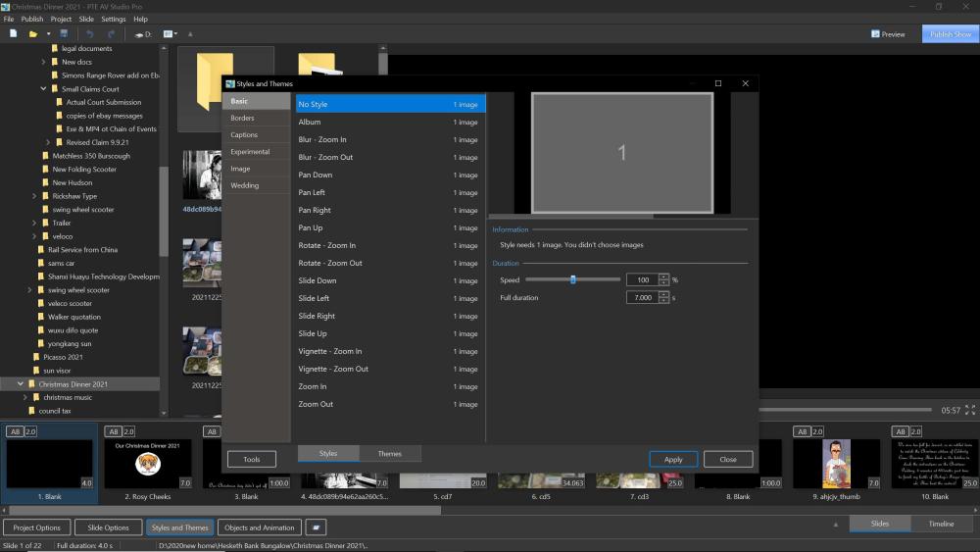
Task: Adjust the Speed slider handle
Action: pyautogui.click(x=572, y=280)
